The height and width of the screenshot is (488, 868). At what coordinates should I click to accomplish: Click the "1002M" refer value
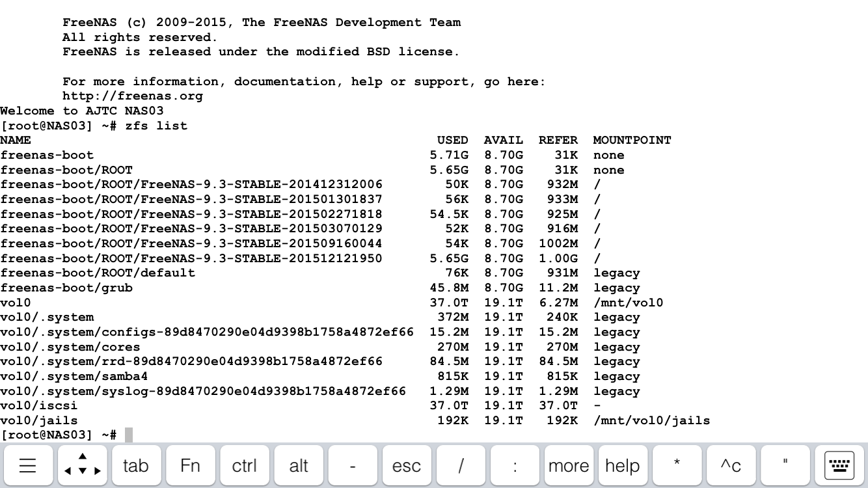click(x=558, y=243)
